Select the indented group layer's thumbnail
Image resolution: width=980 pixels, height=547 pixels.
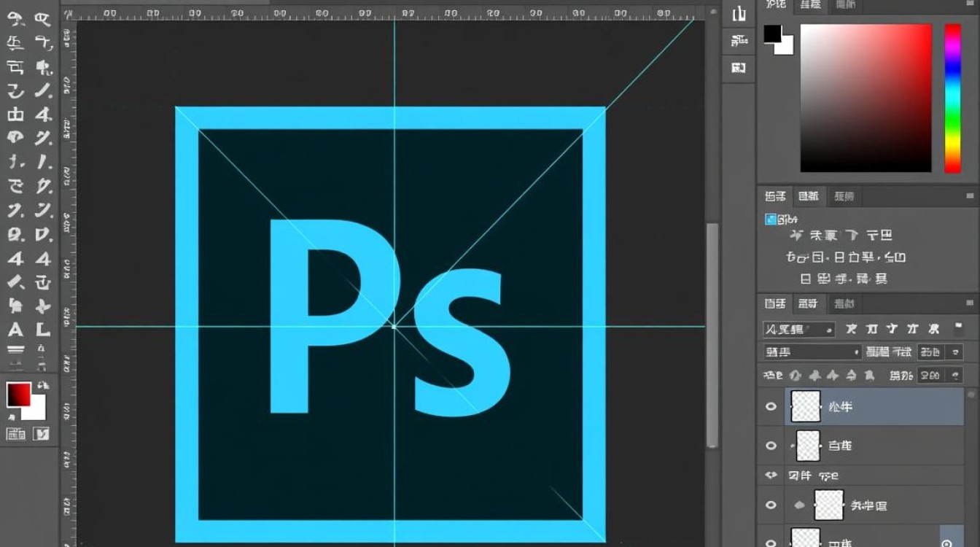[829, 505]
